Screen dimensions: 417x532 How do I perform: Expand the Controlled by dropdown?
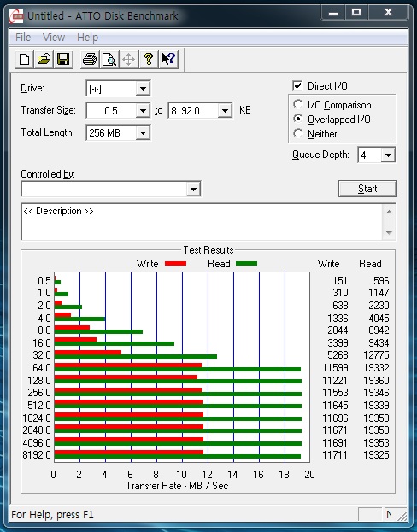pyautogui.click(x=193, y=189)
